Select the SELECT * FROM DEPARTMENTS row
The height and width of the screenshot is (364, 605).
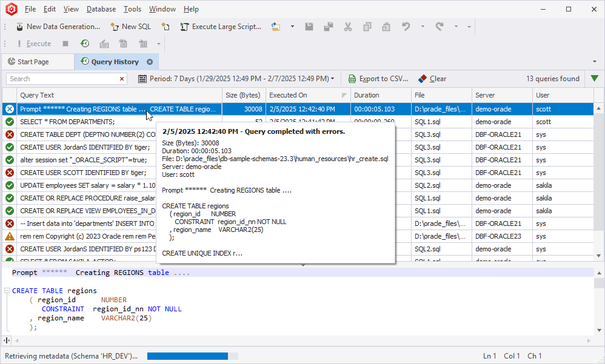click(297, 122)
